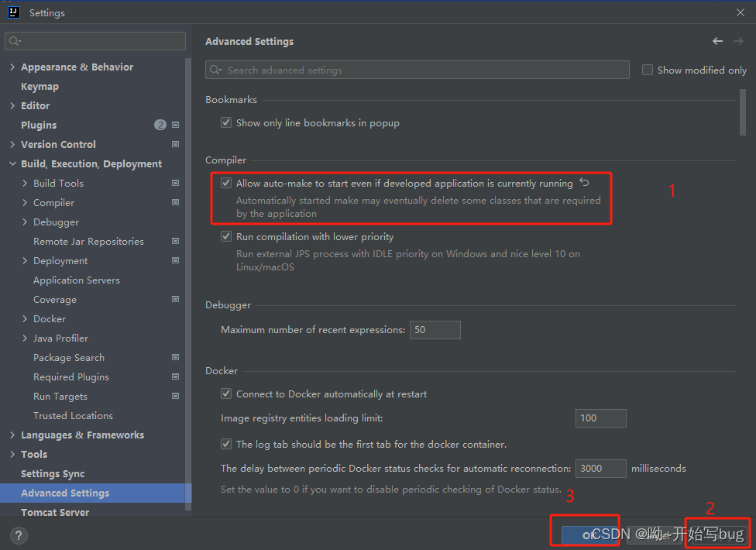756x550 pixels.
Task: Click the magnifier icon in sidebar search
Action: 15,41
